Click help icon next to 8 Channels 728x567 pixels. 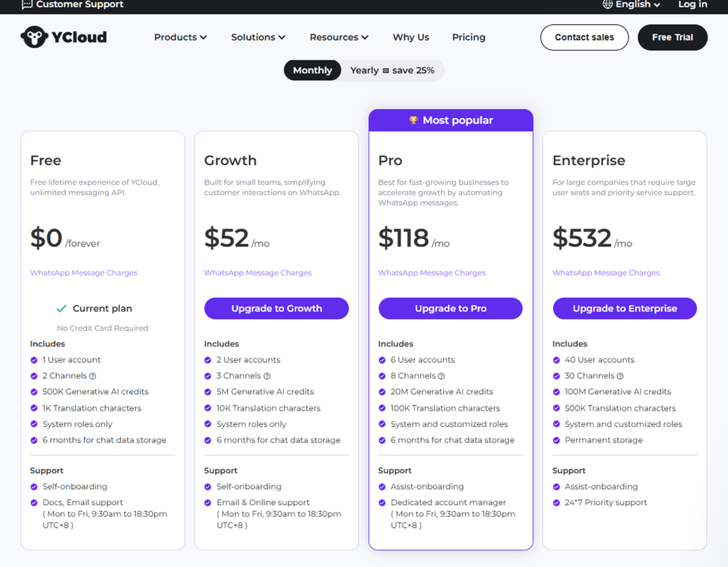(x=441, y=376)
